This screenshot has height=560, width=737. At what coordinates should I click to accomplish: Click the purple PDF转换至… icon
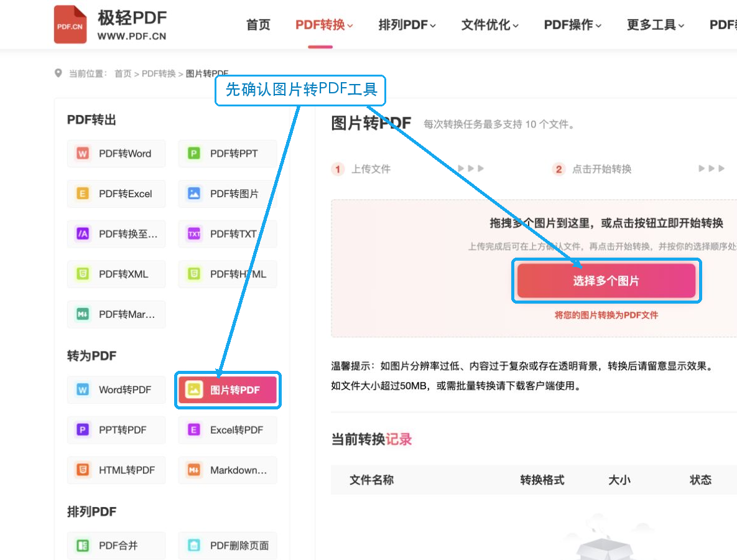point(83,234)
